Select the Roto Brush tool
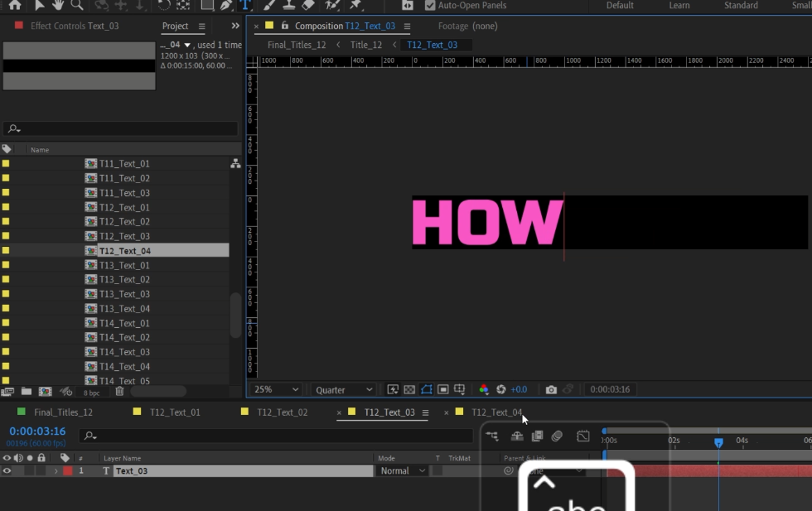 click(x=332, y=5)
